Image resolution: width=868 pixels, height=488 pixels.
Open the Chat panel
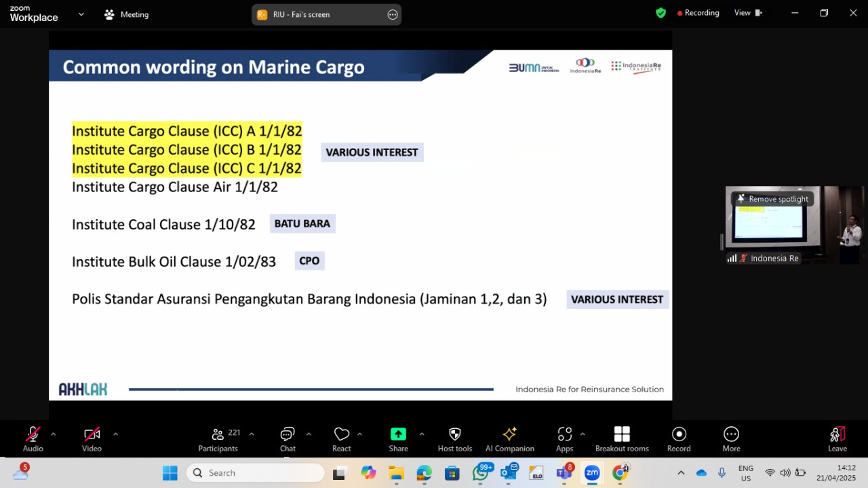coord(288,439)
